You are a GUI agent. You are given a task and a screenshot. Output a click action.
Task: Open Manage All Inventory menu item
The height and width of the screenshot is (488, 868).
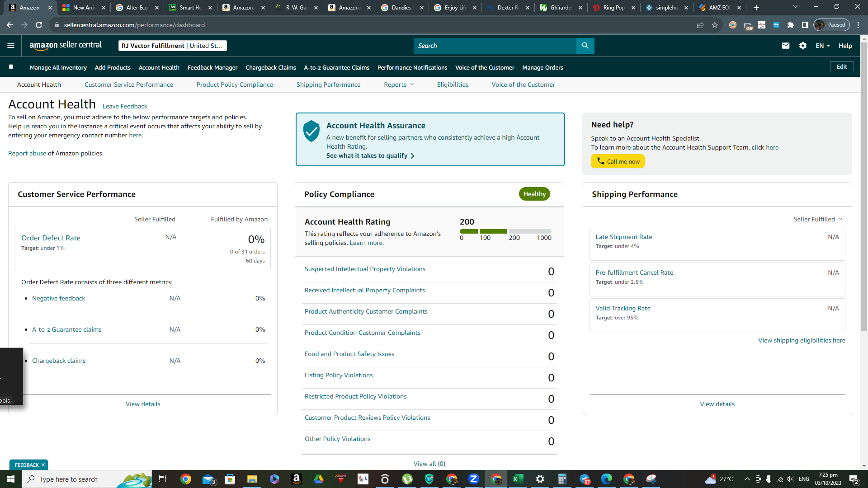tap(58, 67)
